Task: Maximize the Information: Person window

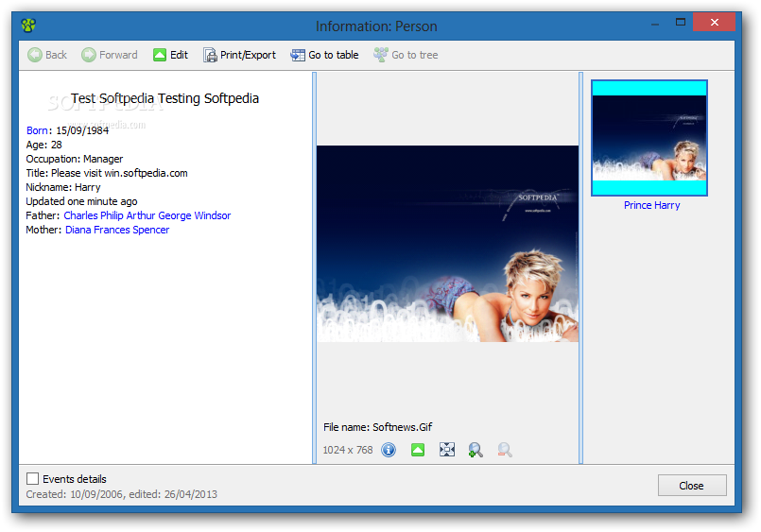Action: [x=681, y=23]
